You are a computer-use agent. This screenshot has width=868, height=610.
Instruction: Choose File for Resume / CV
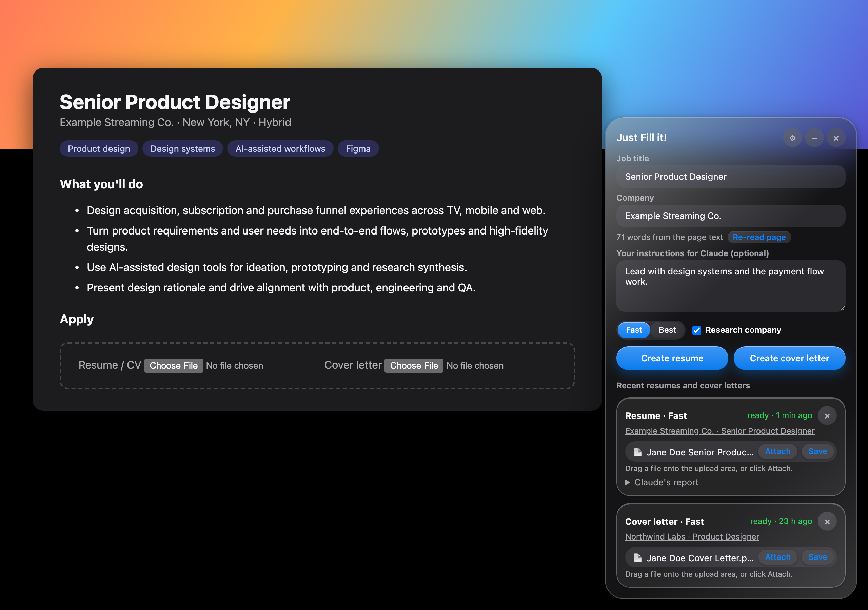[174, 365]
